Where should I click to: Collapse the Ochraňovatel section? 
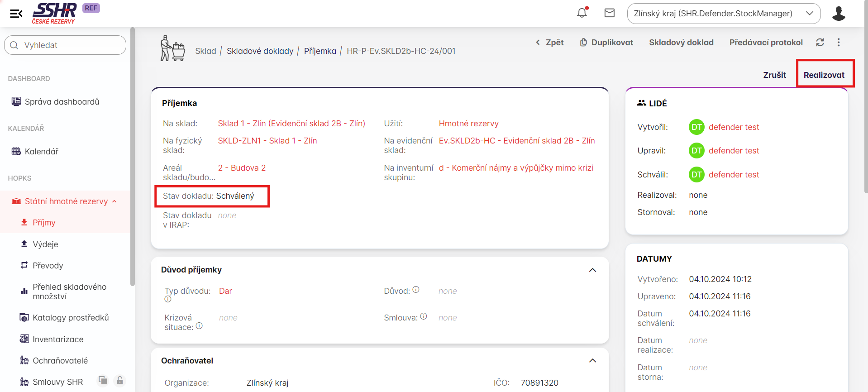(592, 361)
